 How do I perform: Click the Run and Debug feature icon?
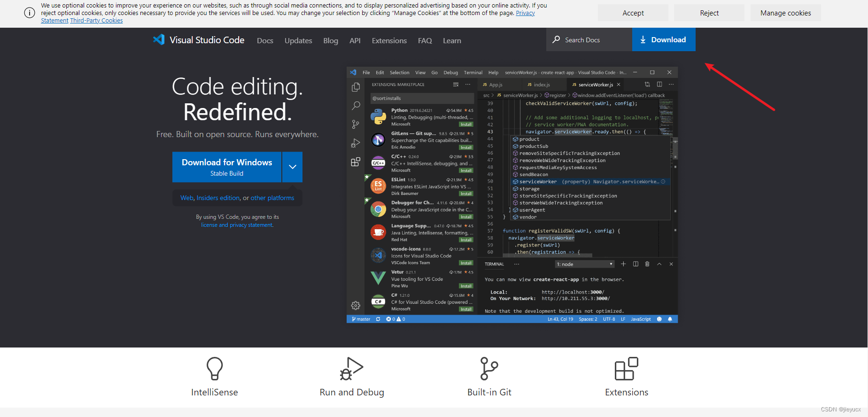pos(352,369)
